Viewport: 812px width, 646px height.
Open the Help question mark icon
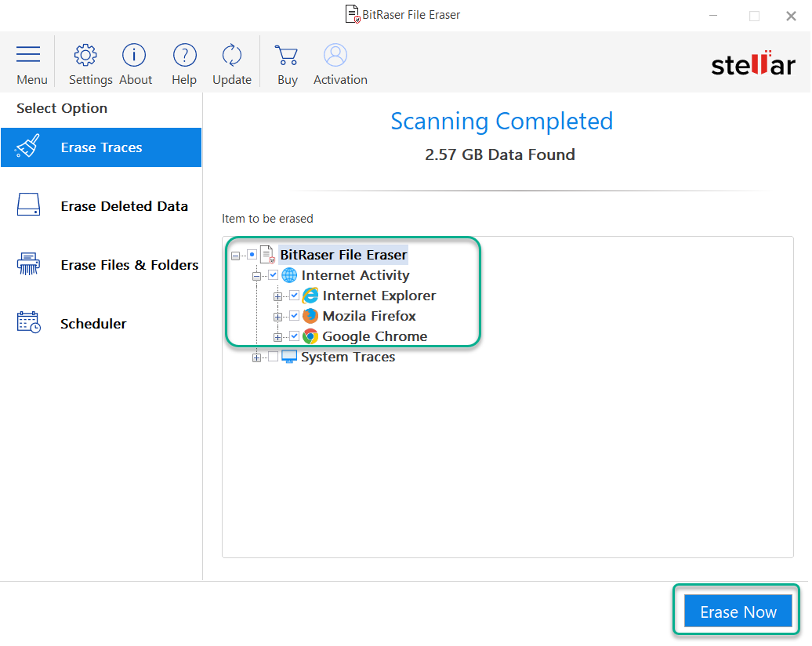[185, 55]
